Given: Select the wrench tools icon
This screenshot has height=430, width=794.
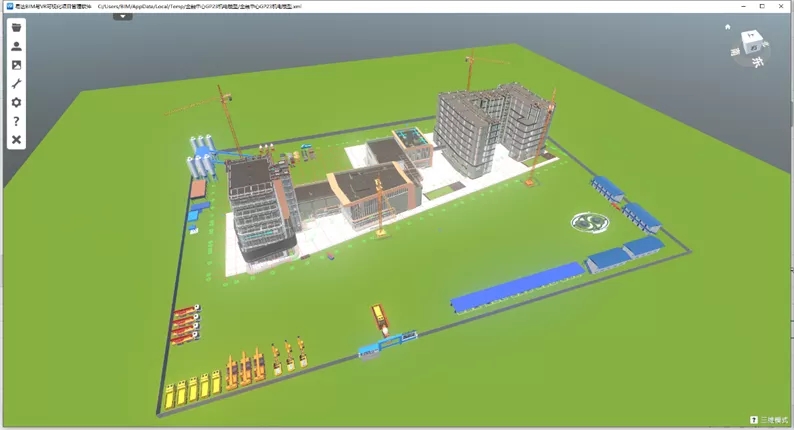Looking at the screenshot, I should pyautogui.click(x=16, y=84).
